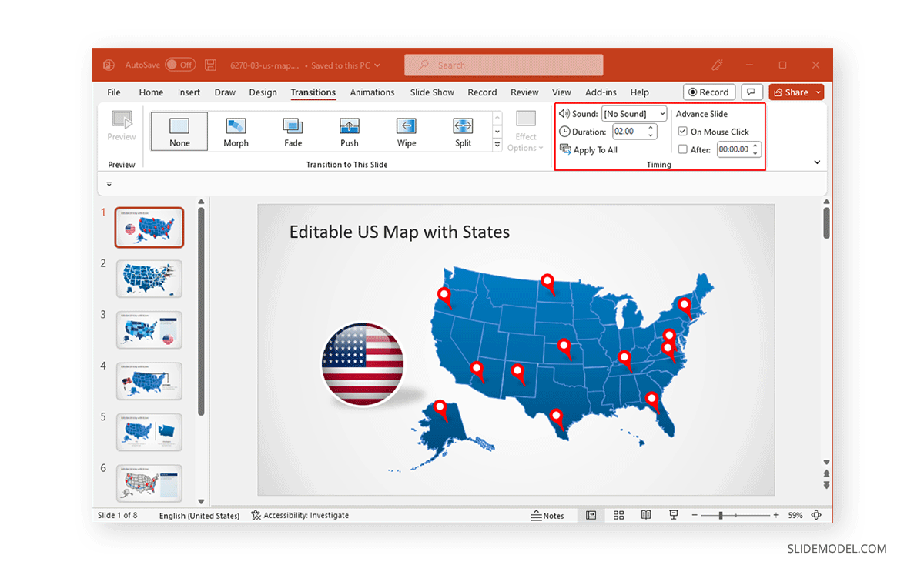The image size is (924, 572).
Task: Check the After timing checkbox
Action: click(682, 149)
